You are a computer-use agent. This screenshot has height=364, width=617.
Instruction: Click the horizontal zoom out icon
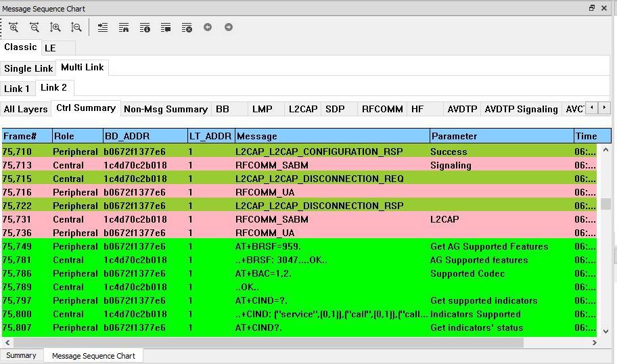[35, 27]
